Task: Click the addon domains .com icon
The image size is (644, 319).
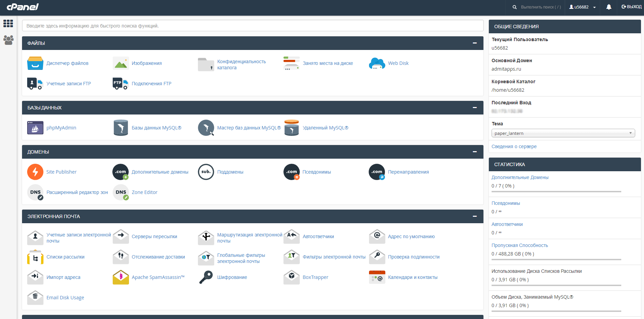Action: (x=121, y=172)
